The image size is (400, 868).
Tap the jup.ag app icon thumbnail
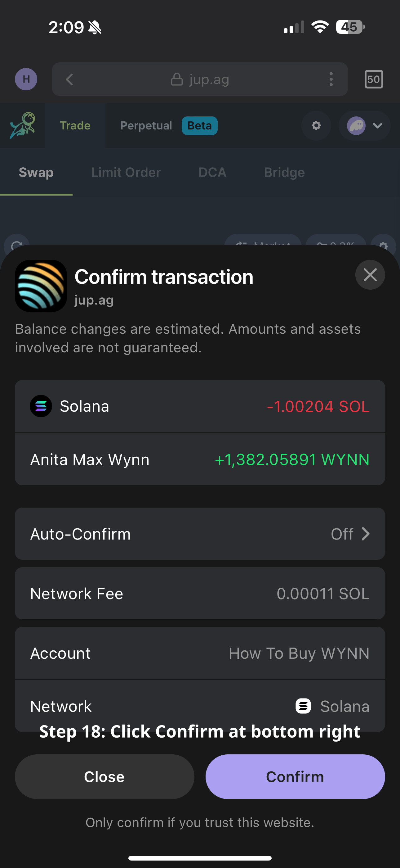click(41, 286)
